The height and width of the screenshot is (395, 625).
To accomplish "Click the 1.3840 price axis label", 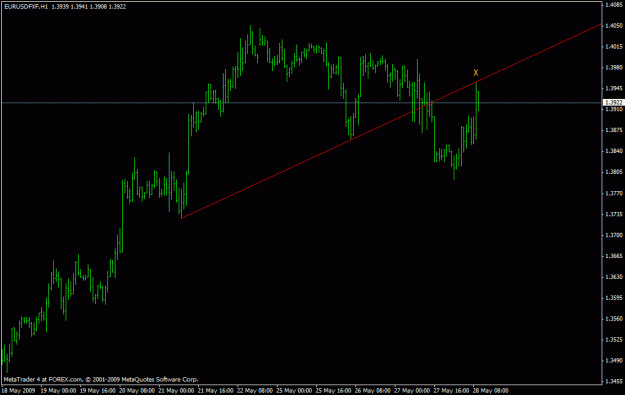I will tap(614, 151).
